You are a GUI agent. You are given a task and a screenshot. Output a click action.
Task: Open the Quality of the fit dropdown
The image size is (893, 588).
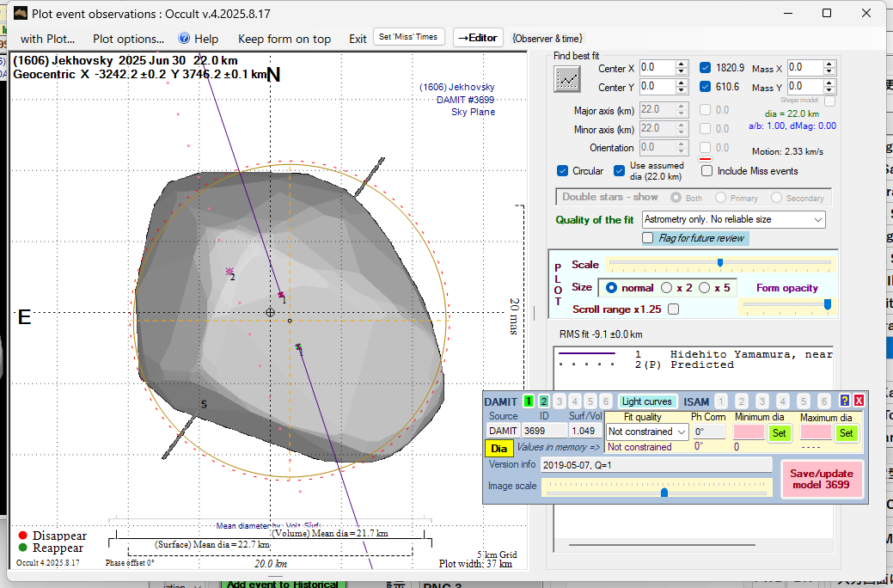732,220
